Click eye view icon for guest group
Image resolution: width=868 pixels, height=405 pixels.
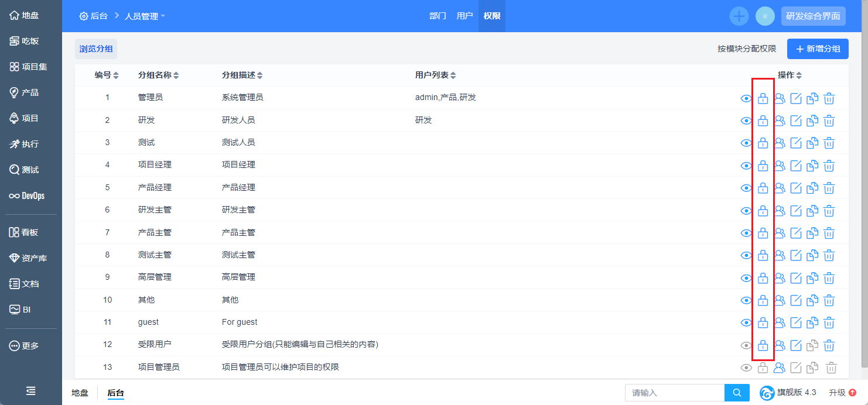(746, 322)
